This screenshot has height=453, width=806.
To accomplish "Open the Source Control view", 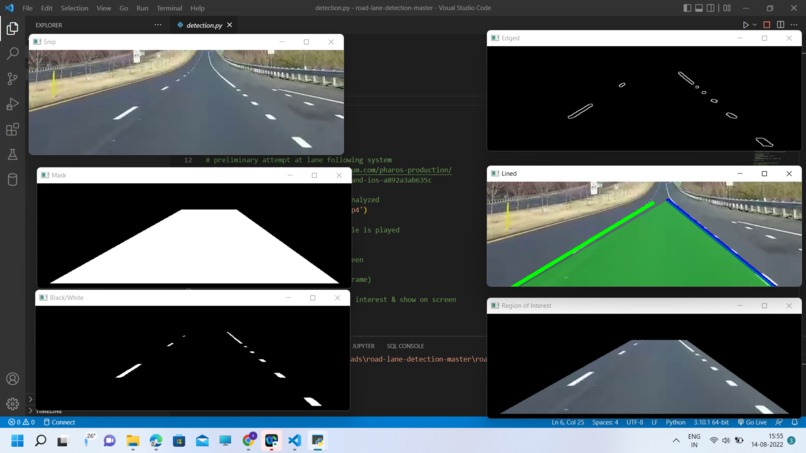I will [12, 78].
